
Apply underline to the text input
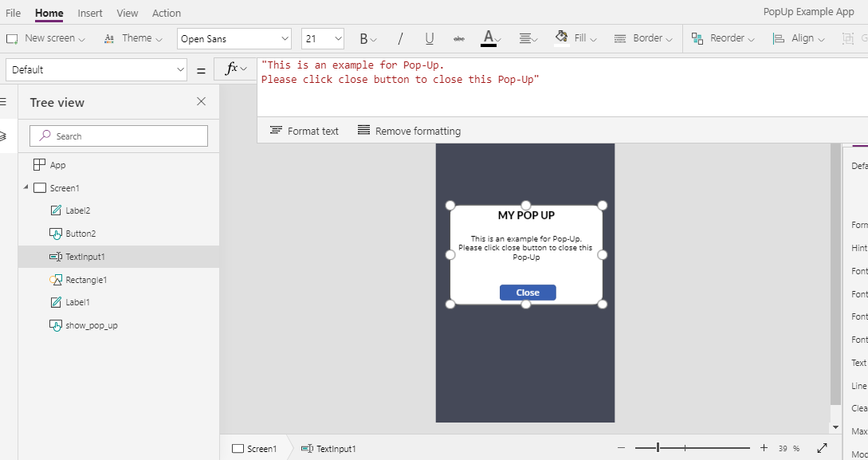(429, 37)
